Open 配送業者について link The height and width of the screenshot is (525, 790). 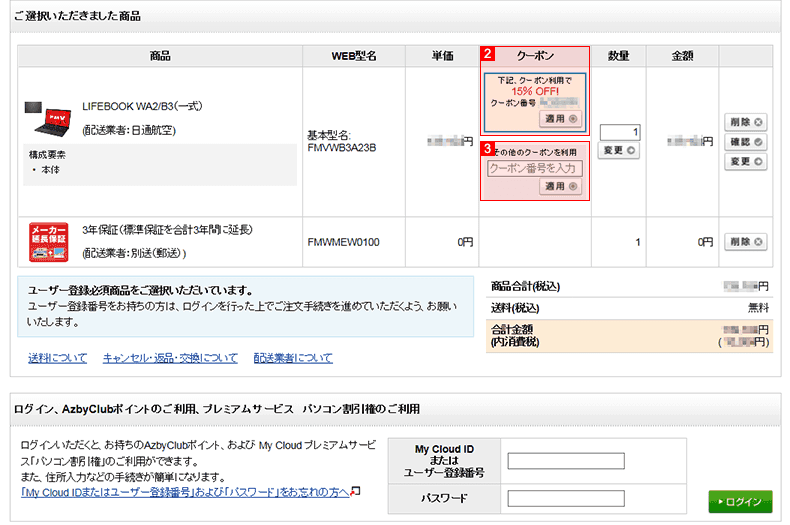293,358
